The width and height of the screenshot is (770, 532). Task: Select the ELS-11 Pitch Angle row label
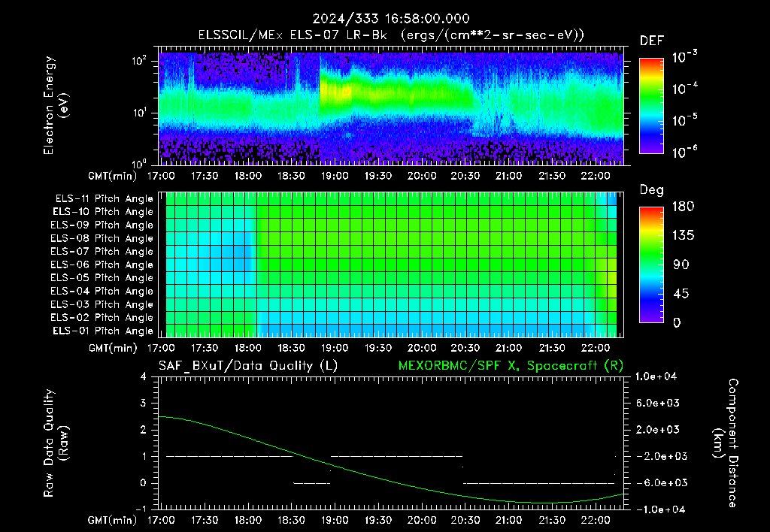[x=104, y=199]
